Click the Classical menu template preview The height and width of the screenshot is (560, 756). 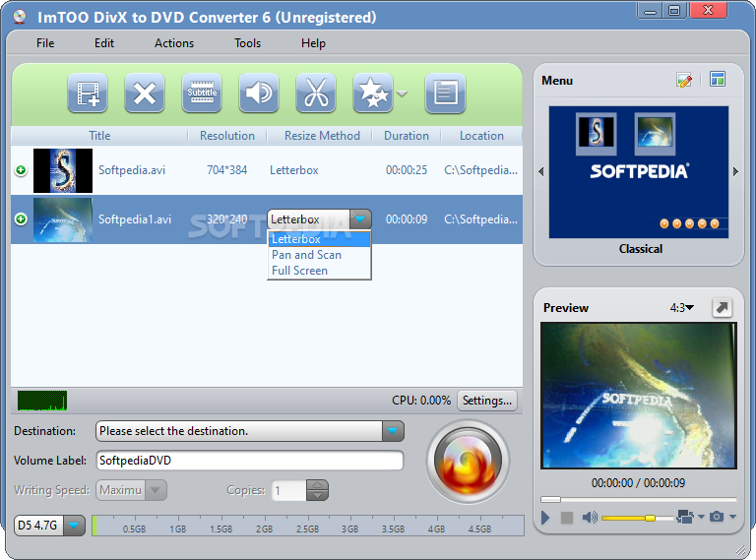point(638,172)
